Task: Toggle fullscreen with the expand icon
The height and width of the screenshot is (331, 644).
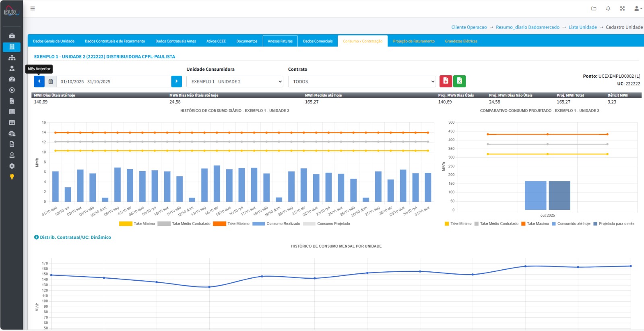Action: (622, 8)
